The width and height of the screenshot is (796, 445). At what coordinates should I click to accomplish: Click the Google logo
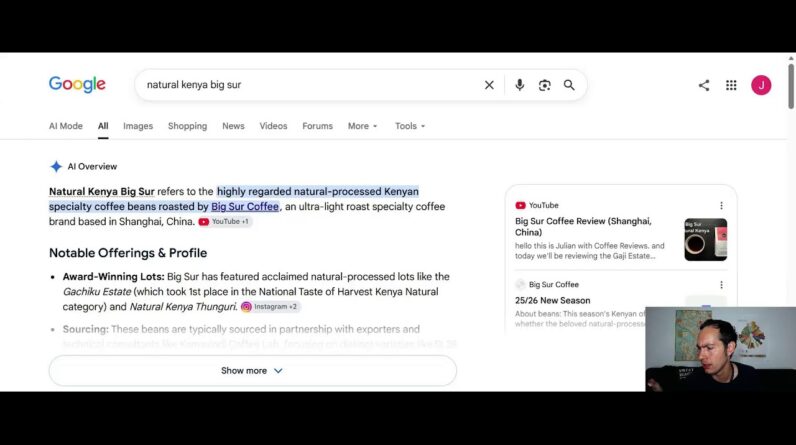(x=77, y=84)
